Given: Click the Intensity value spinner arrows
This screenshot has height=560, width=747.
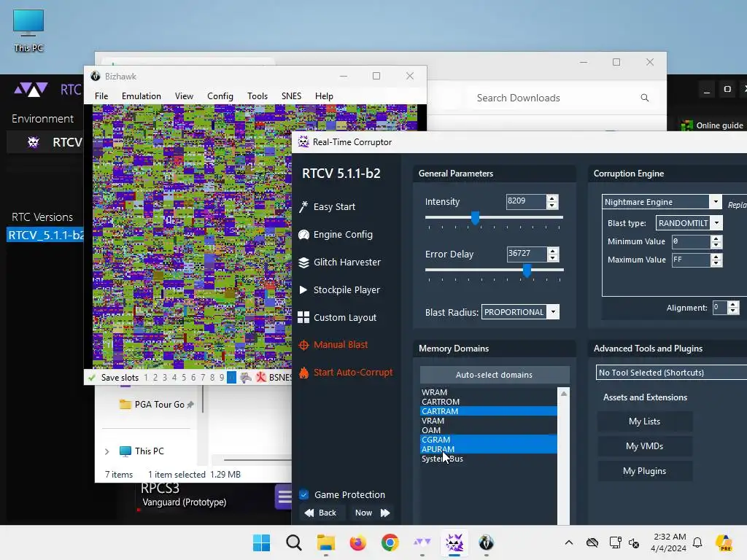Looking at the screenshot, I should [552, 201].
